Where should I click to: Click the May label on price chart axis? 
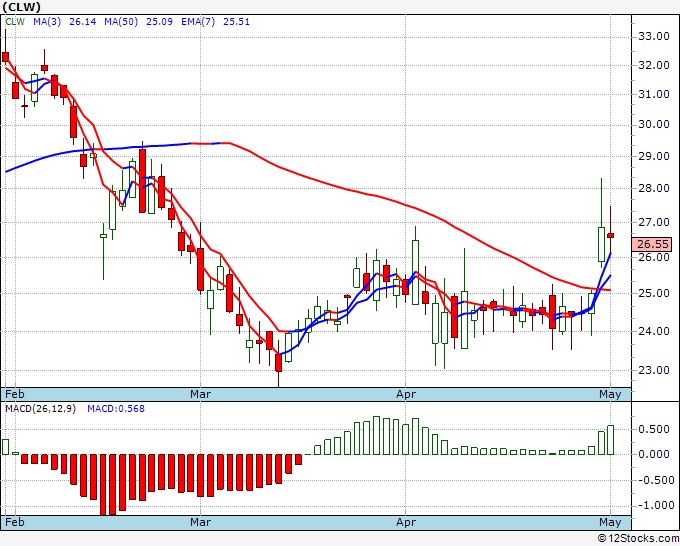coord(610,394)
